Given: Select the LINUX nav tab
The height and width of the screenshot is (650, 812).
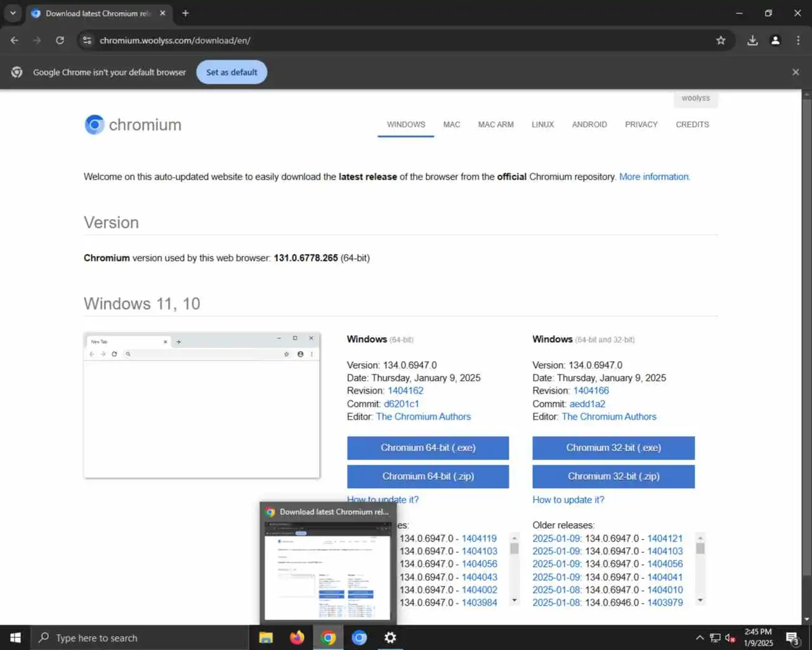Looking at the screenshot, I should [x=542, y=124].
